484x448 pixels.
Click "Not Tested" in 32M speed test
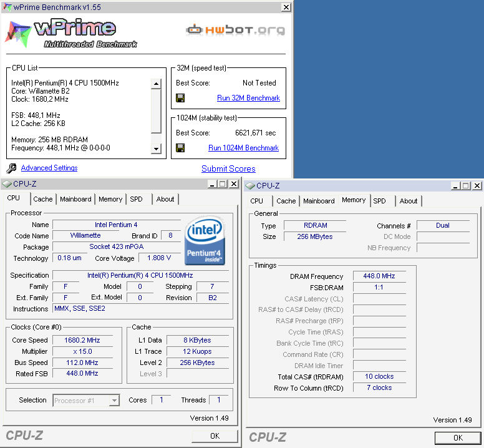[x=259, y=83]
